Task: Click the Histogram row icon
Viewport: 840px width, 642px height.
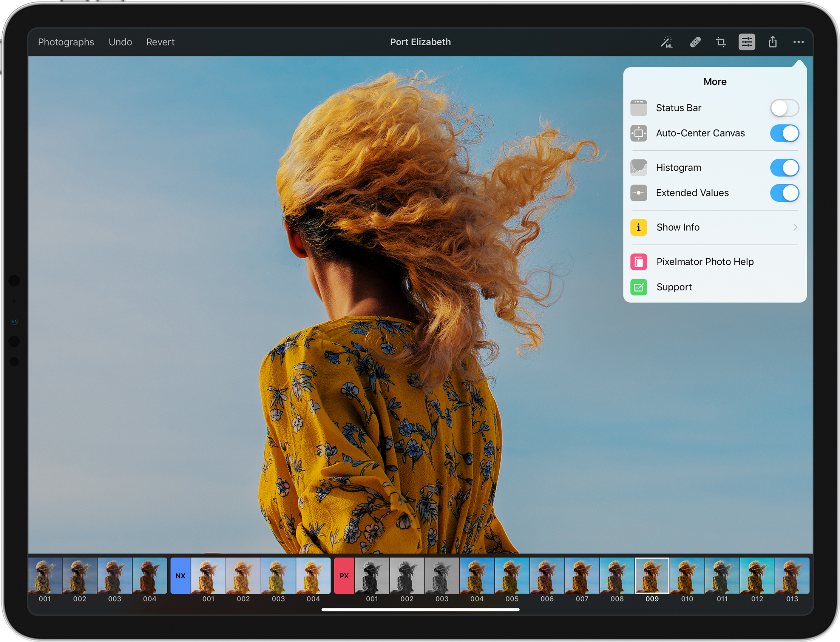Action: click(x=639, y=167)
